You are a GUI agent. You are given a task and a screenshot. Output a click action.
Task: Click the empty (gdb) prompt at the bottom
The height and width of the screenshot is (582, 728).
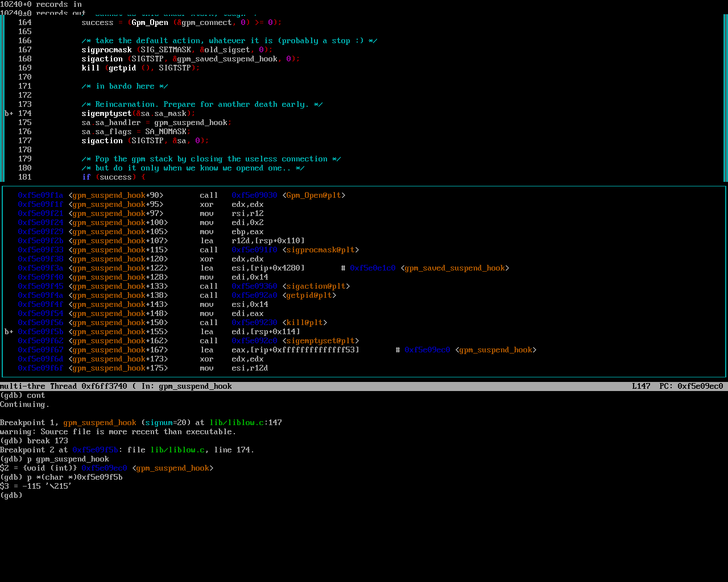(x=11, y=496)
